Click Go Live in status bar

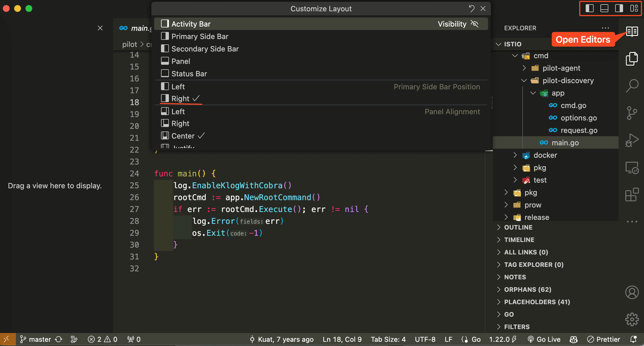coord(544,339)
